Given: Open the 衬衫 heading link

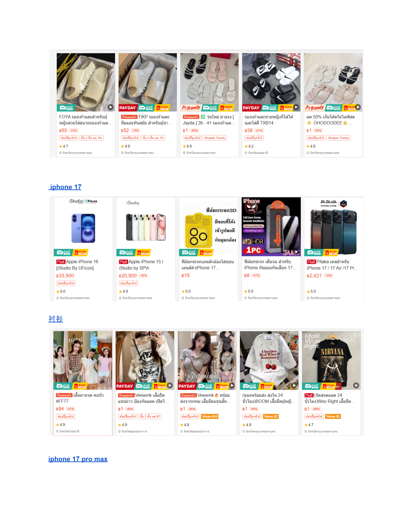Looking at the screenshot, I should coord(56,319).
